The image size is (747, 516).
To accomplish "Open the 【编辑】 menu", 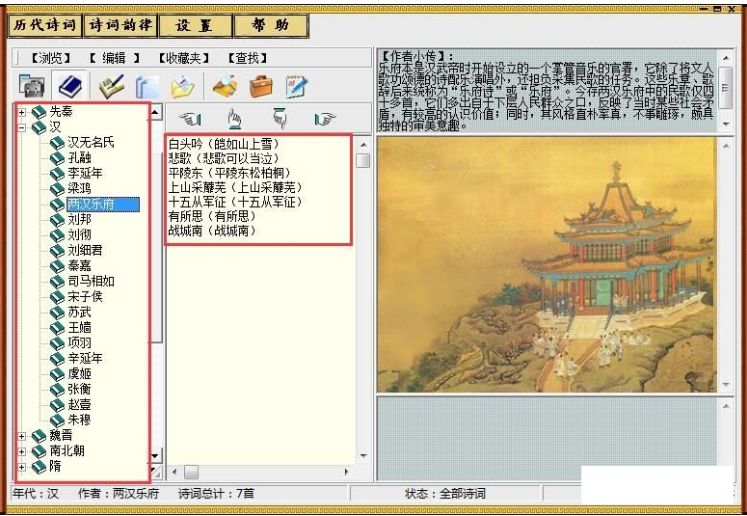I will (x=114, y=58).
